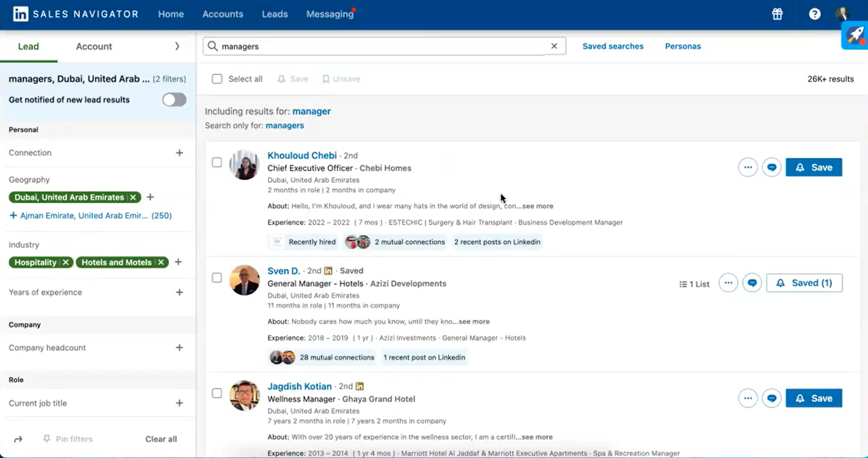Toggle Get notified of new lead results

(x=175, y=100)
